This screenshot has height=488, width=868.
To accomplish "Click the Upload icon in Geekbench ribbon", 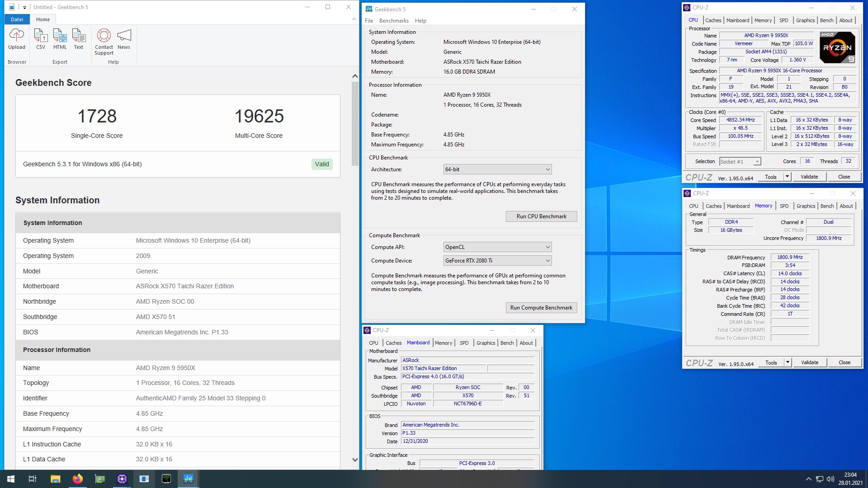I will pyautogui.click(x=17, y=39).
